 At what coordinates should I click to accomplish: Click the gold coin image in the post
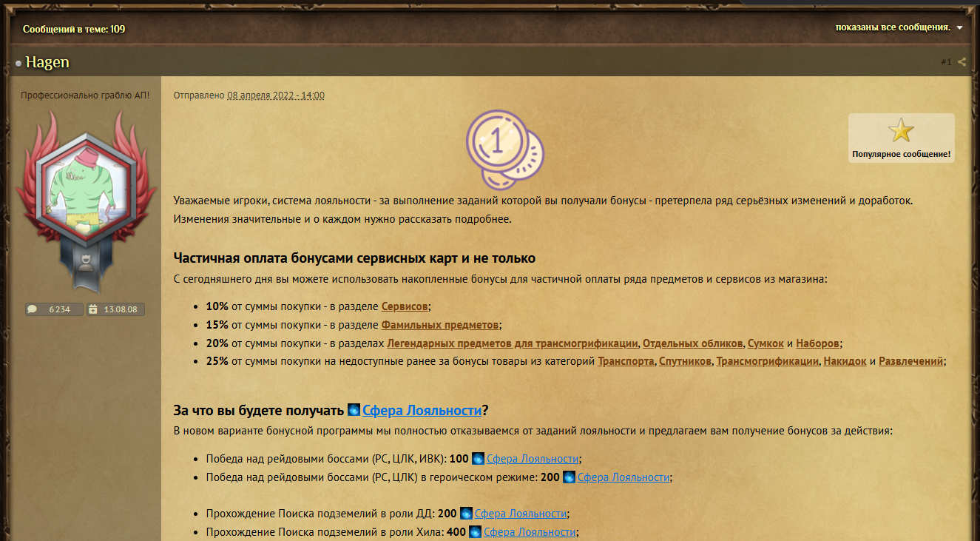504,148
